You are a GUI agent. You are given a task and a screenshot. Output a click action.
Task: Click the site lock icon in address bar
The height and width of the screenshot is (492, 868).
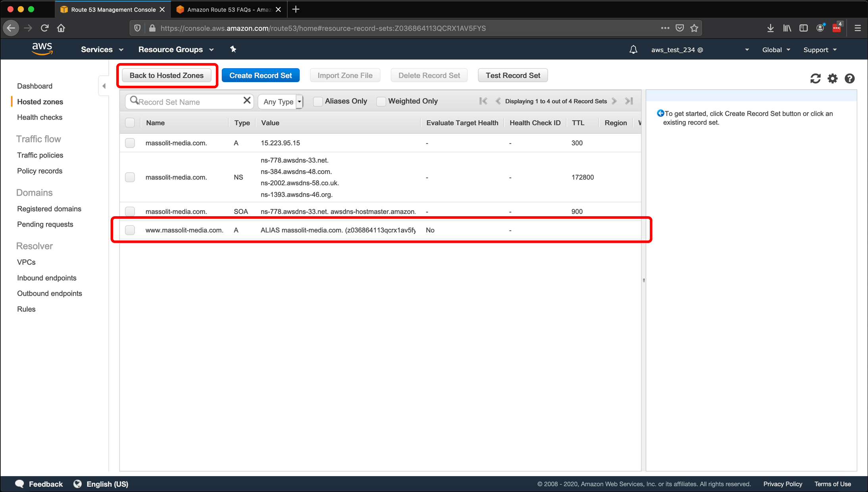(x=152, y=28)
